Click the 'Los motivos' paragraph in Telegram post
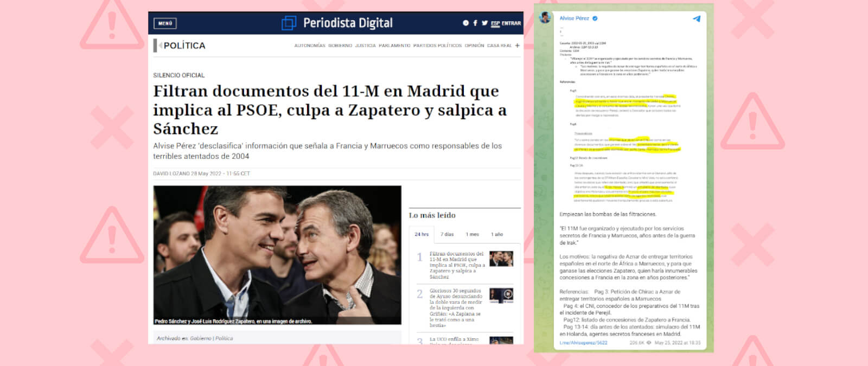Screen dimensions: 868x366 click(628, 267)
